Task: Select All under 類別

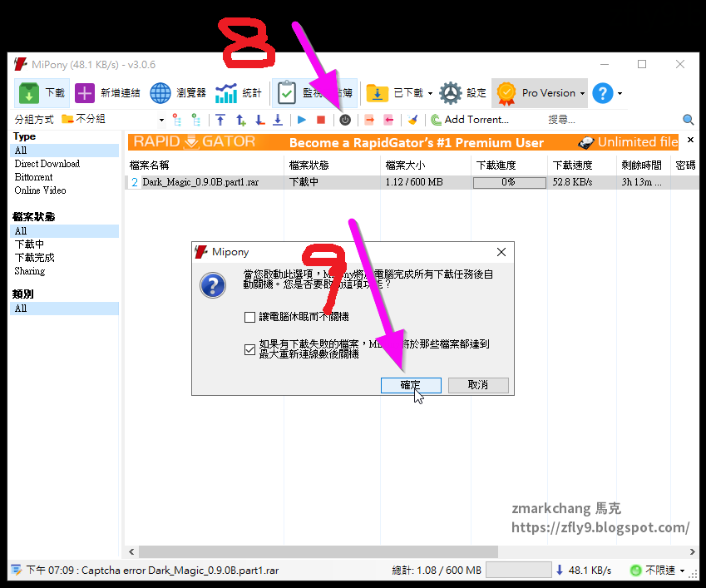Action: pos(64,309)
